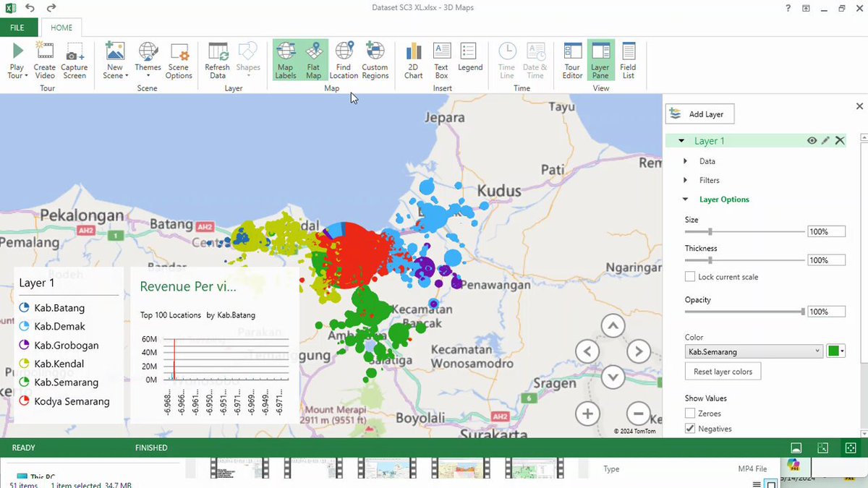
Task: Open Custom Regions
Action: coord(375,61)
